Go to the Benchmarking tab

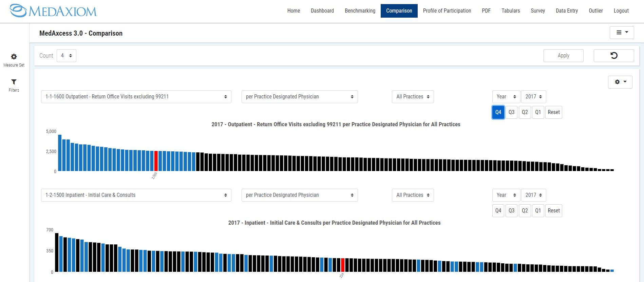tap(360, 11)
